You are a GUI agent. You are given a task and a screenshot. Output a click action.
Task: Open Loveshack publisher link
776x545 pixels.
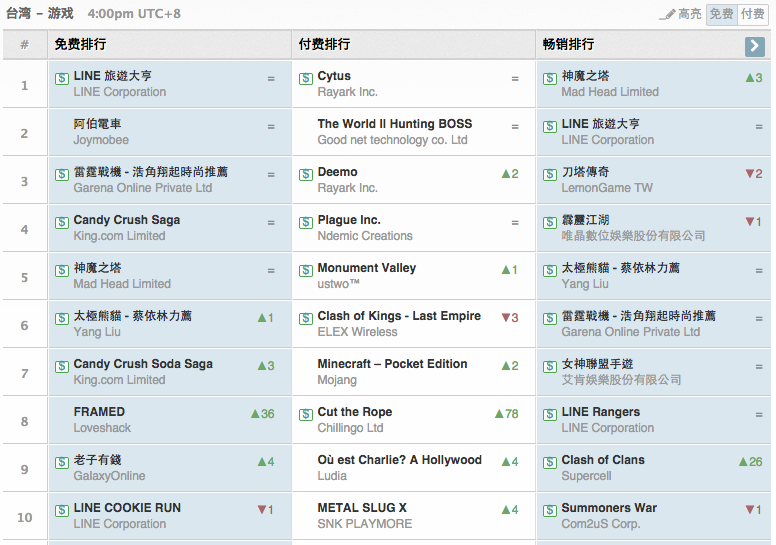[x=102, y=428]
